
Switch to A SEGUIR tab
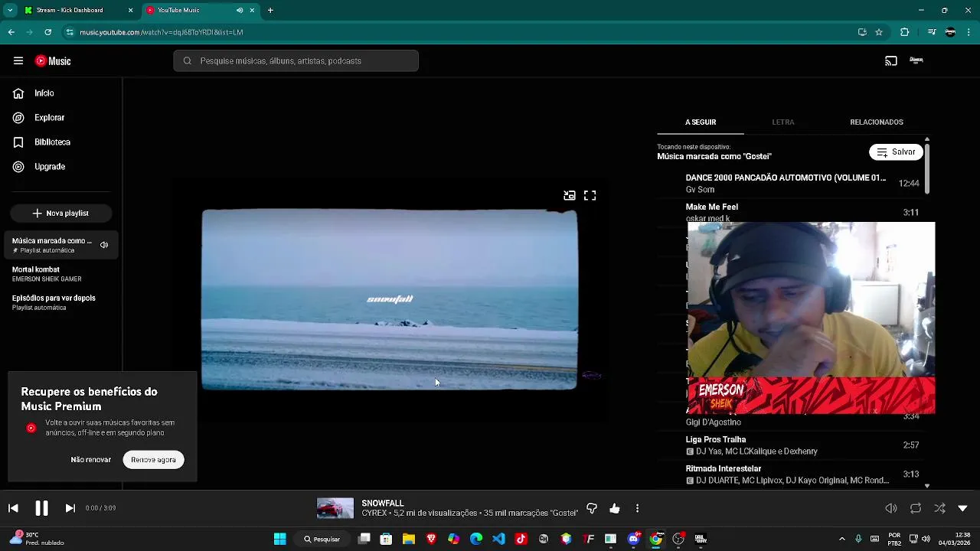pos(701,122)
